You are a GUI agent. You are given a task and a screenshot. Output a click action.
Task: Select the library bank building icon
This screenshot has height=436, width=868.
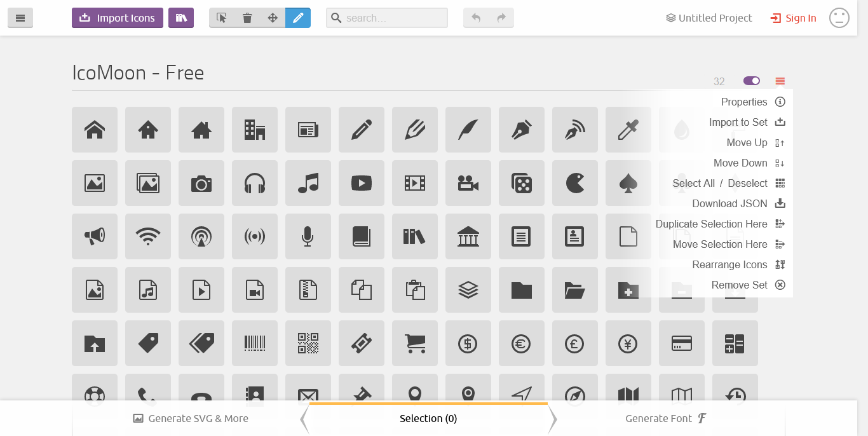click(468, 236)
